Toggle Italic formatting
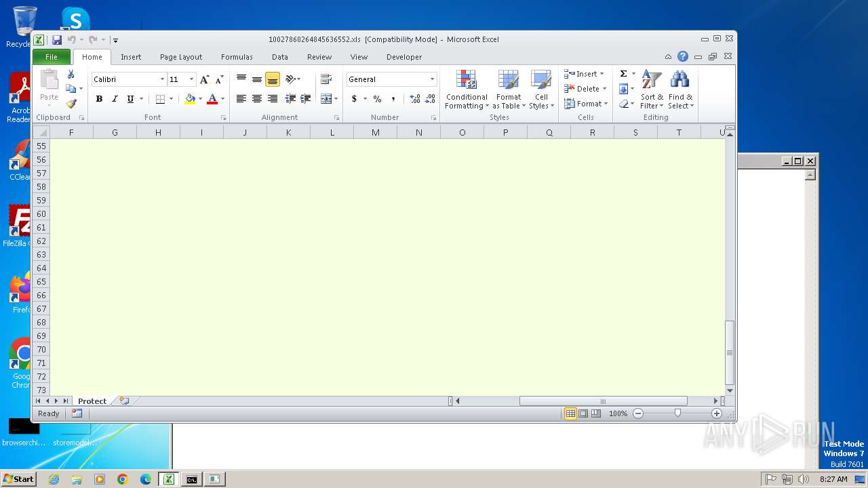 coord(115,99)
